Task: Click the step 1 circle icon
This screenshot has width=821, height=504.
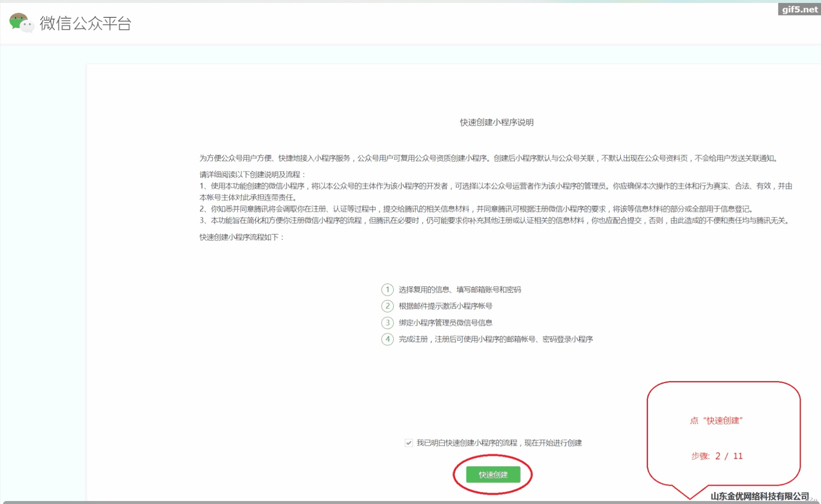Action: tap(387, 290)
